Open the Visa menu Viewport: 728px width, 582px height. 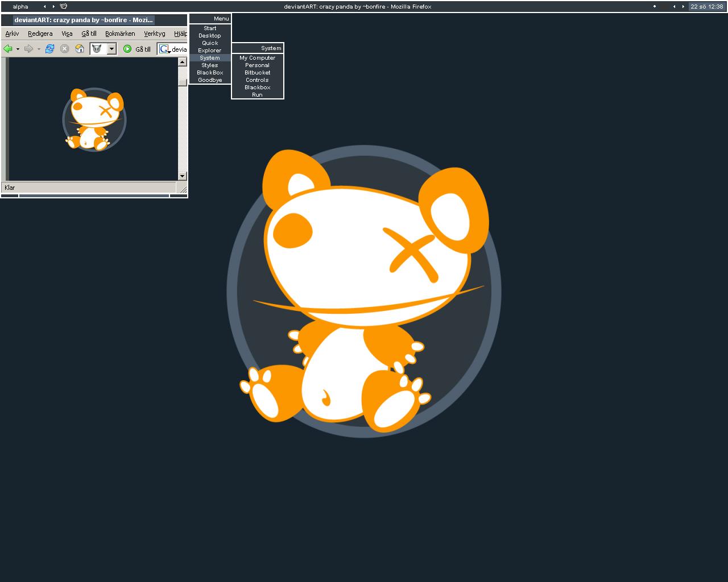[x=67, y=34]
